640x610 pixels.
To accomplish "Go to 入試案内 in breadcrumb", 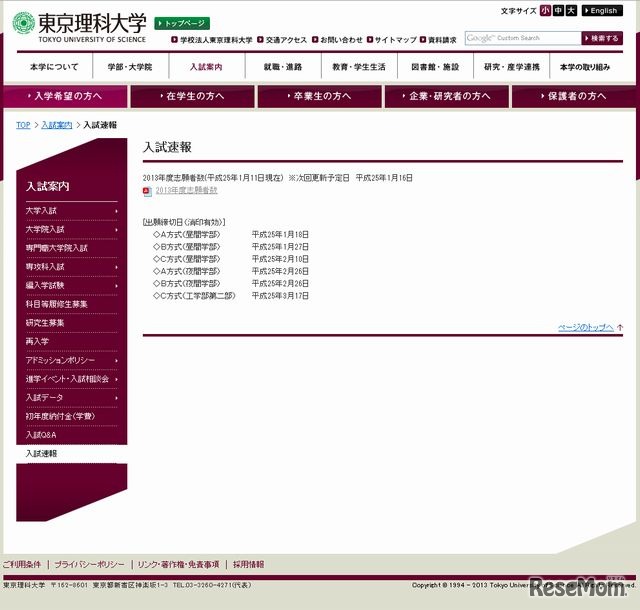I will (x=57, y=125).
